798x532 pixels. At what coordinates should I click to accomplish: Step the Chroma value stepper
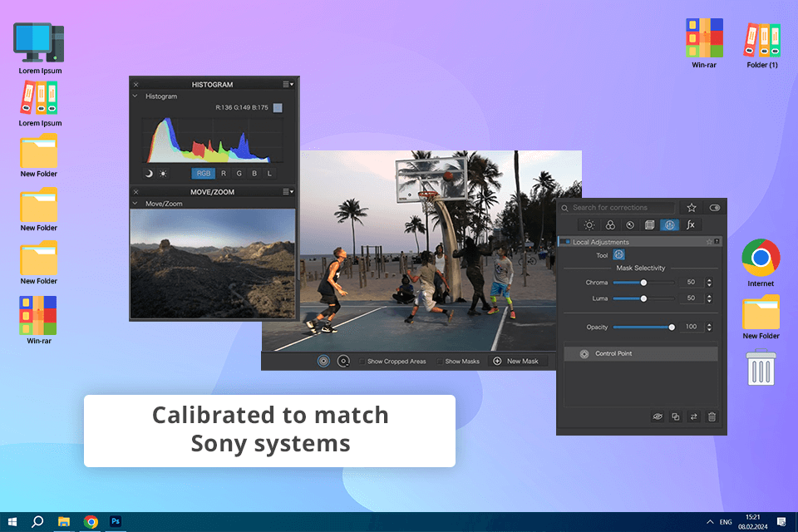[709, 282]
